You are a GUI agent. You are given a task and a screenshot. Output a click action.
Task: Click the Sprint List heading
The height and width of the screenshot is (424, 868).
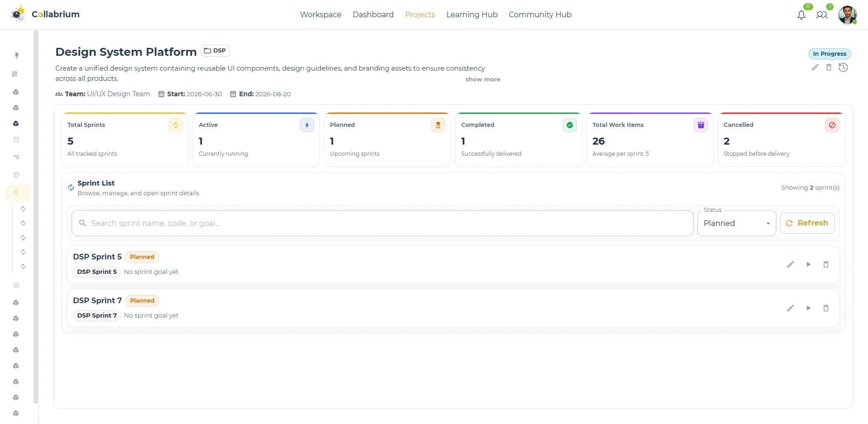click(x=96, y=183)
